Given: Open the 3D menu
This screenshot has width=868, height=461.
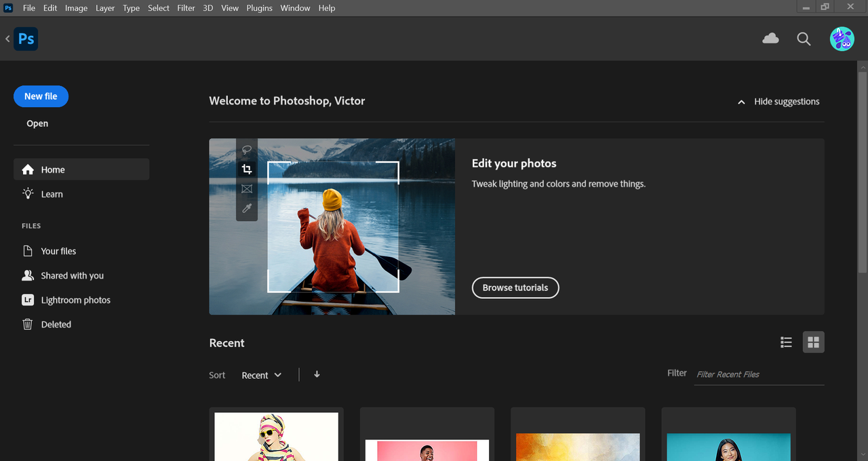Looking at the screenshot, I should pyautogui.click(x=208, y=8).
